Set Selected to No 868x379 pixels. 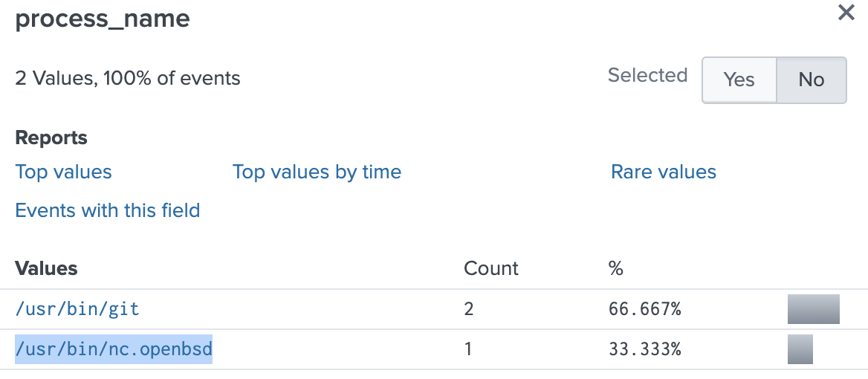(x=812, y=80)
